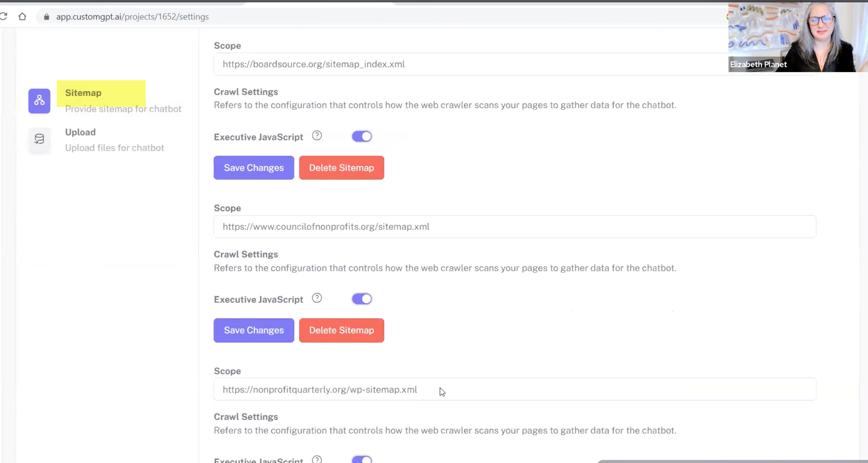Image resolution: width=868 pixels, height=463 pixels.
Task: Open help tooltip for first Executive JavaScript
Action: [317, 136]
